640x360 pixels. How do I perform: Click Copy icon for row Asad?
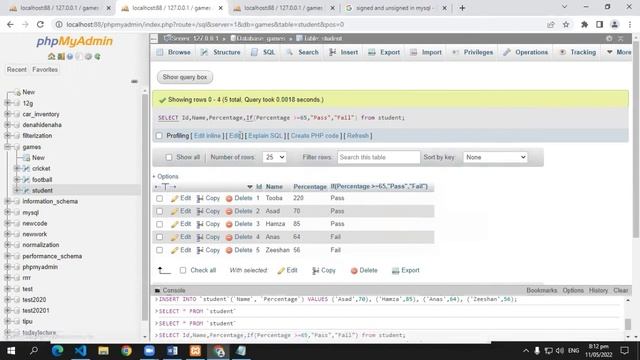(200, 211)
